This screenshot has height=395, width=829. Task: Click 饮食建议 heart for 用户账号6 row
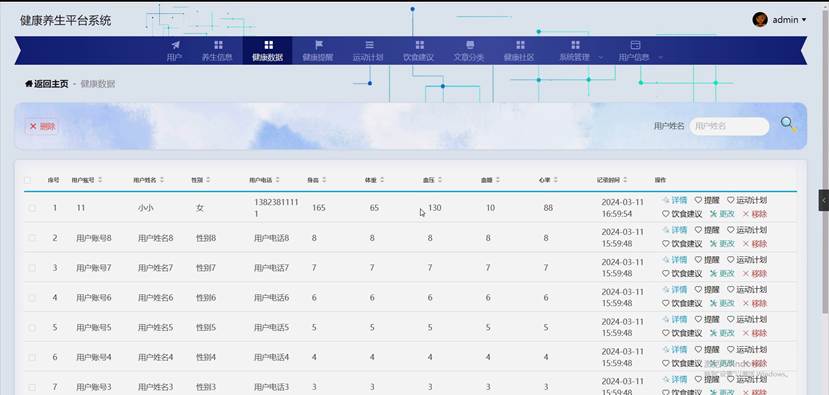pyautogui.click(x=682, y=303)
